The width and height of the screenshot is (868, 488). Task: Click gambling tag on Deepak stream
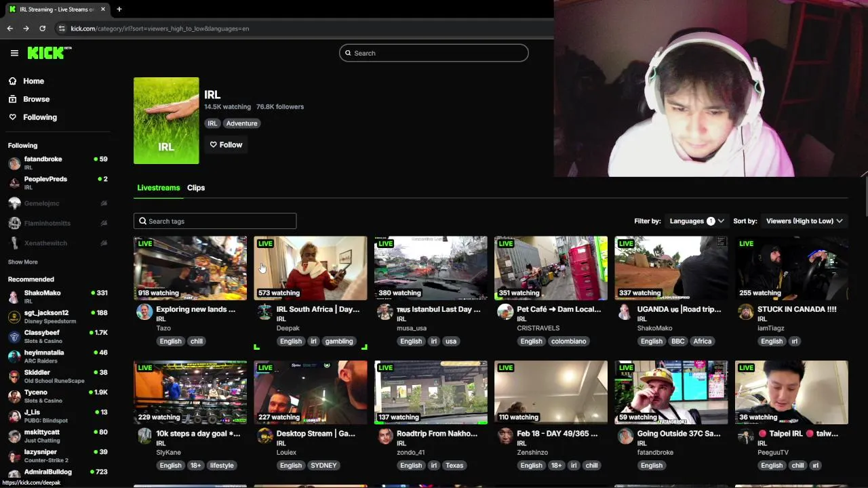click(338, 341)
